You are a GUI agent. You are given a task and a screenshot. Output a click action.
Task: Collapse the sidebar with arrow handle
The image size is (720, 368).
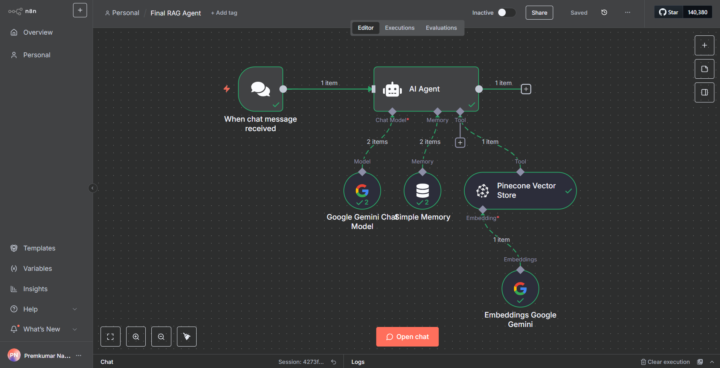[x=93, y=188]
